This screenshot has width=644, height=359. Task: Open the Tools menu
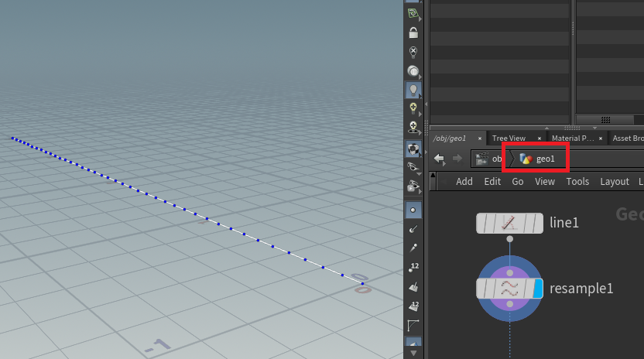[577, 182]
